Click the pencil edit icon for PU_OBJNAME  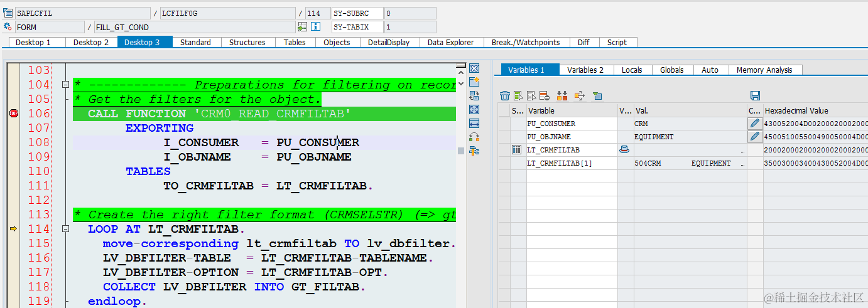pyautogui.click(x=755, y=137)
